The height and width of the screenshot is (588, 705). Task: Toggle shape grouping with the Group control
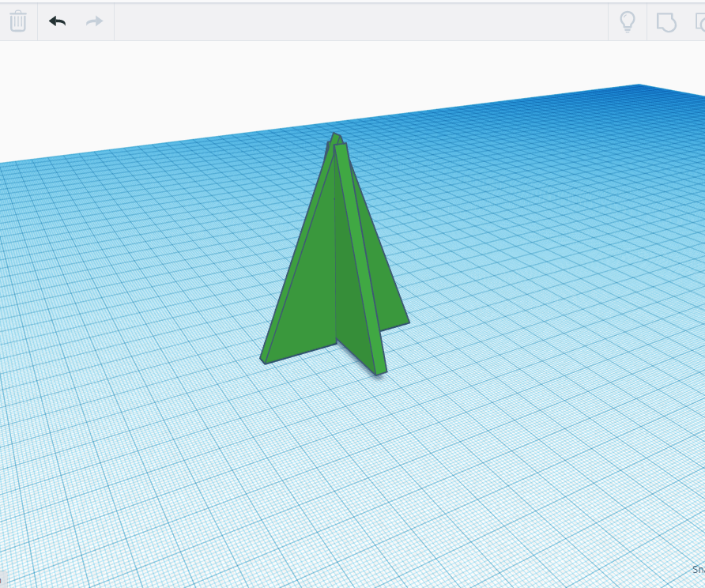coord(666,21)
